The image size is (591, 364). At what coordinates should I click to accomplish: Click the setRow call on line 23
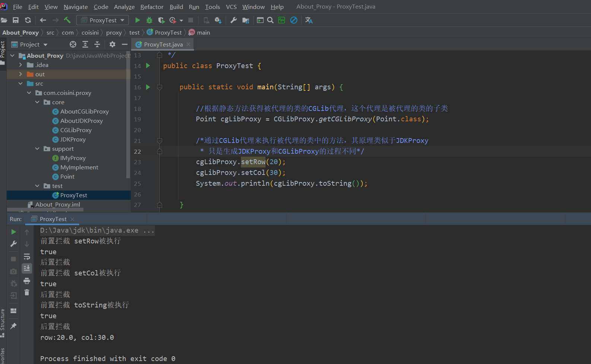click(x=253, y=162)
